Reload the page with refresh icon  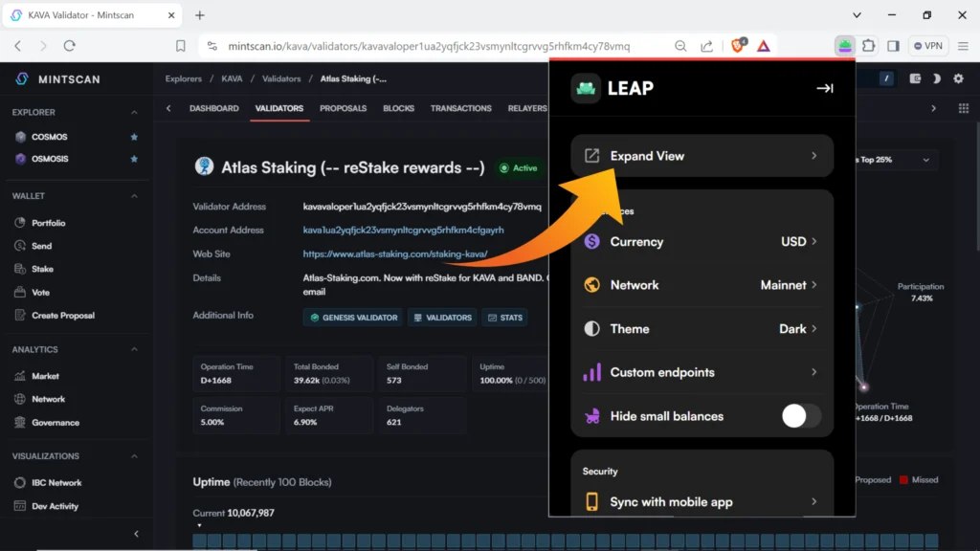(x=70, y=46)
